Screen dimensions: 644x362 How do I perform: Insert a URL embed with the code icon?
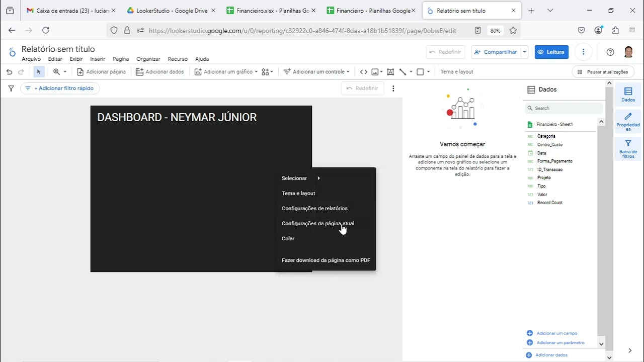tap(364, 72)
